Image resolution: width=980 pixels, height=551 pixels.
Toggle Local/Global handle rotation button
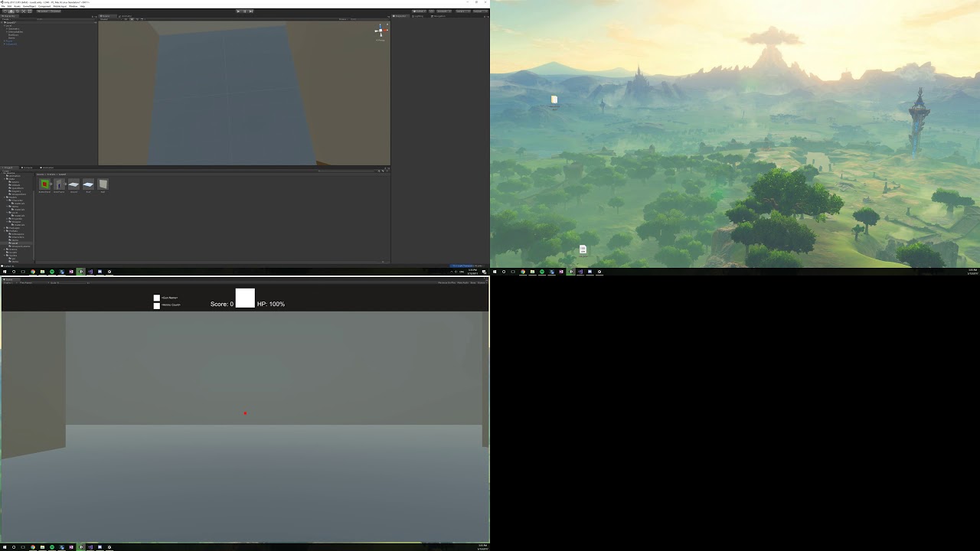point(55,11)
